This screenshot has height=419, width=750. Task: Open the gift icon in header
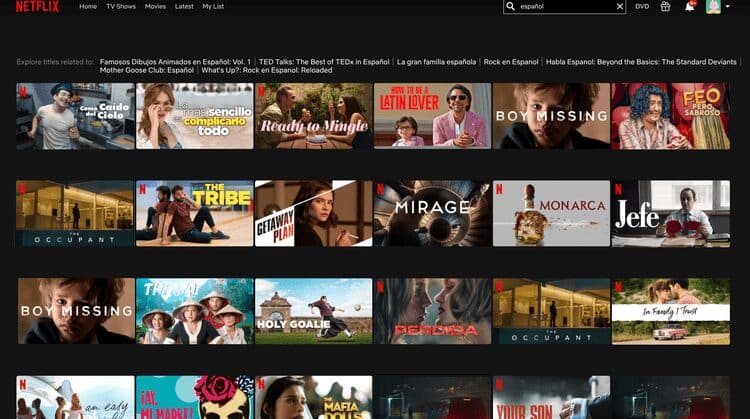(x=666, y=7)
